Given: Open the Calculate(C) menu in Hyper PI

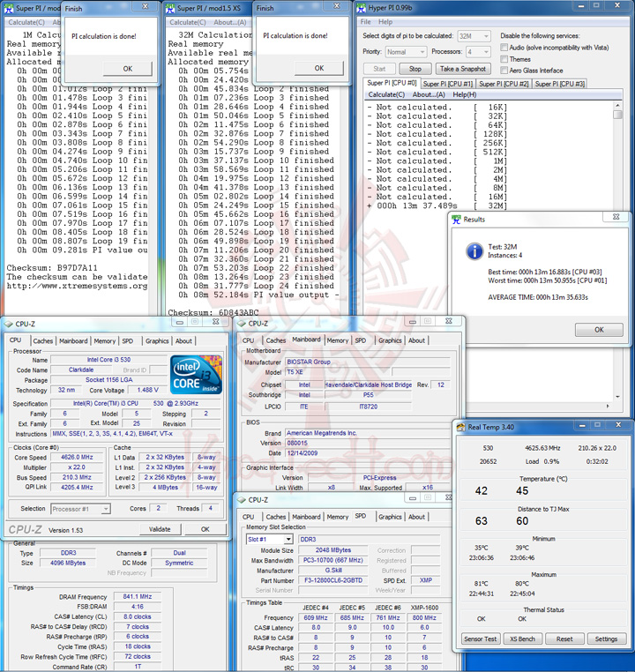Looking at the screenshot, I should click(x=386, y=94).
